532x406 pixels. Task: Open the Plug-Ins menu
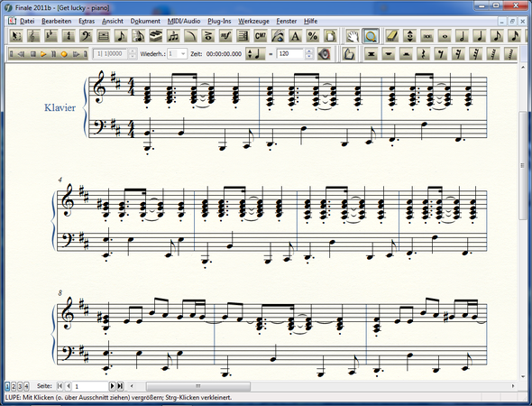pyautogui.click(x=219, y=21)
